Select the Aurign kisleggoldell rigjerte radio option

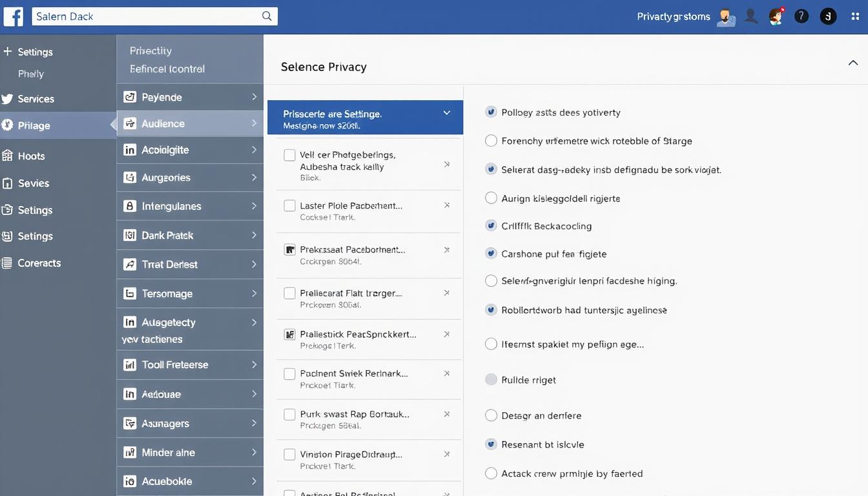(x=491, y=198)
